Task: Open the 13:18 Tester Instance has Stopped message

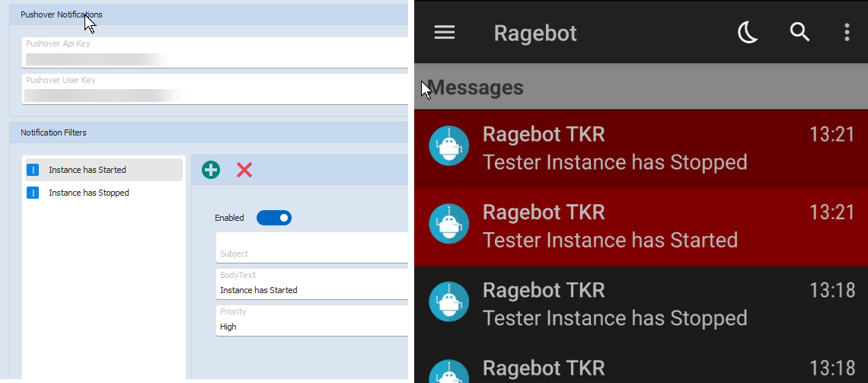Action: tap(640, 305)
